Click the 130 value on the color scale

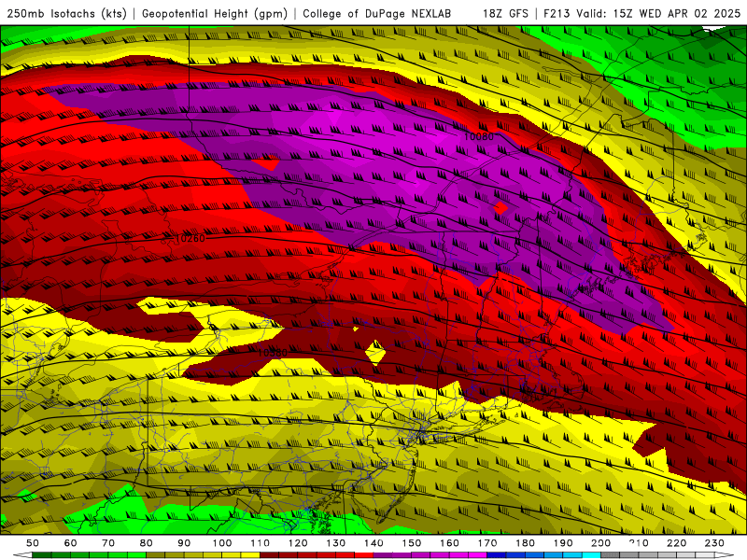[x=336, y=543]
